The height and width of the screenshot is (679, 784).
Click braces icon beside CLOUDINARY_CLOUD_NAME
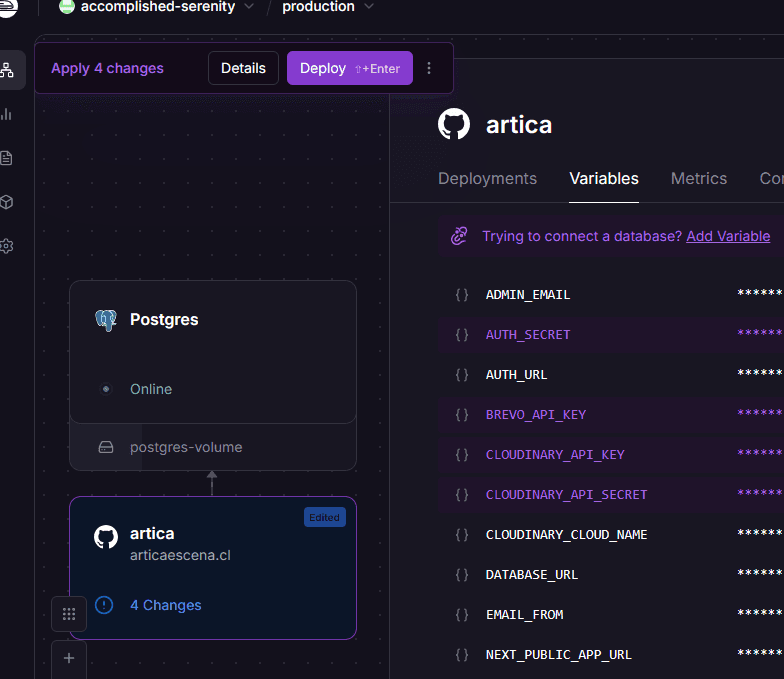tap(462, 534)
